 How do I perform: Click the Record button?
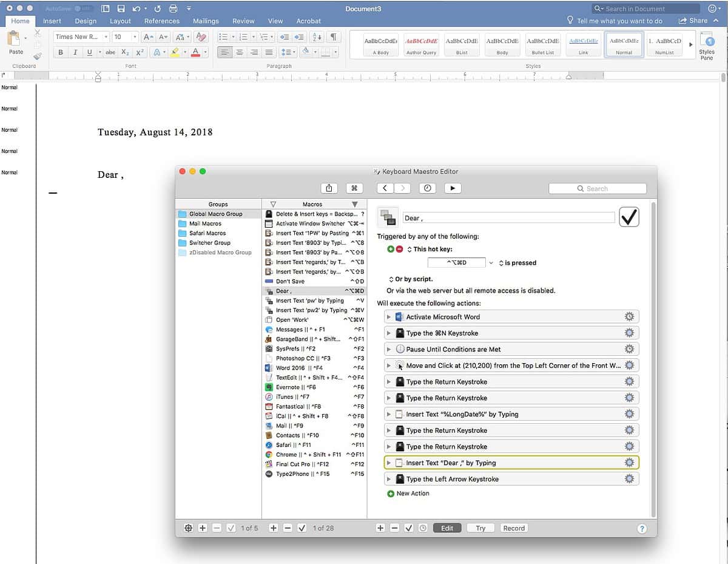tap(514, 528)
